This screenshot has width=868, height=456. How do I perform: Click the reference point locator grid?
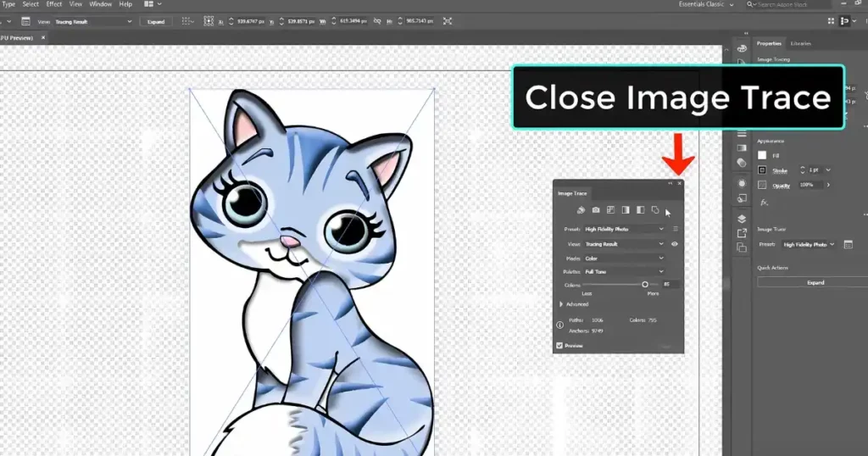click(209, 21)
